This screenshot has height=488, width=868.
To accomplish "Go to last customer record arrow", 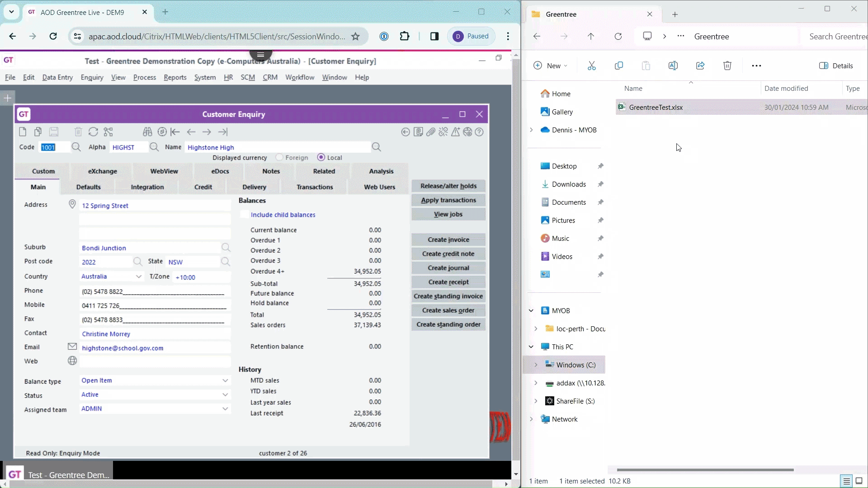I will pos(223,132).
